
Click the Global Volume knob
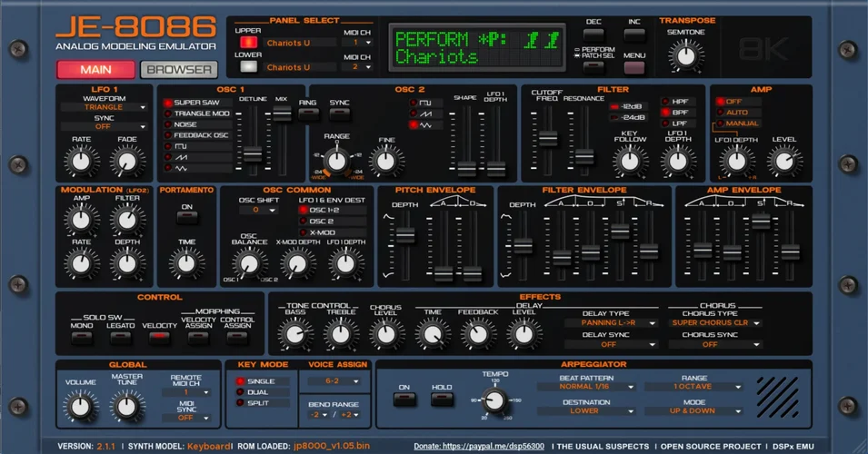tap(81, 407)
